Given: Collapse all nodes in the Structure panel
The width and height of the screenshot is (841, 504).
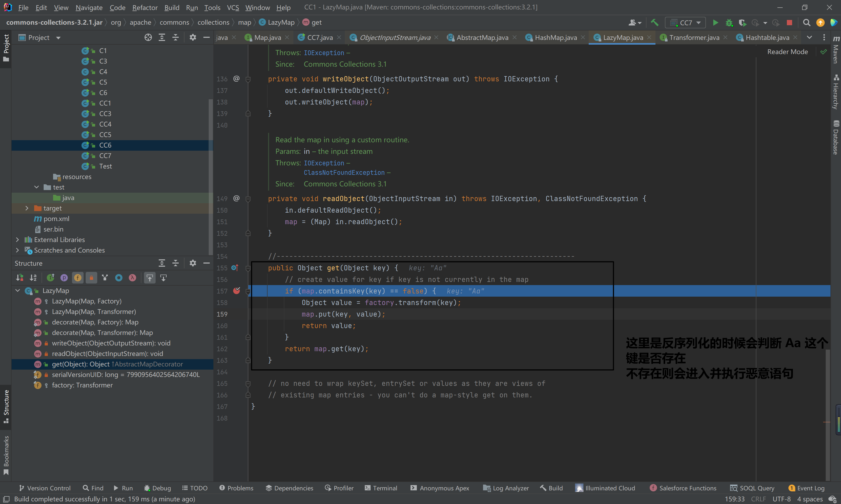Looking at the screenshot, I should 175,263.
